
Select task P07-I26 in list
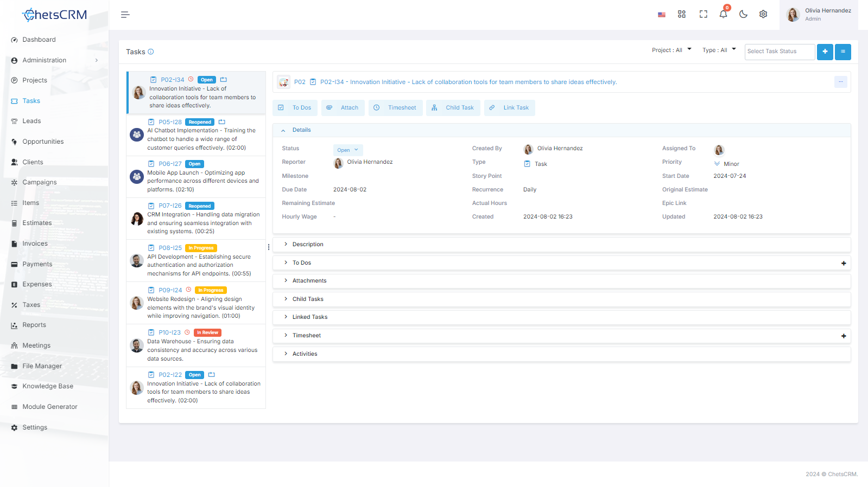coord(196,219)
